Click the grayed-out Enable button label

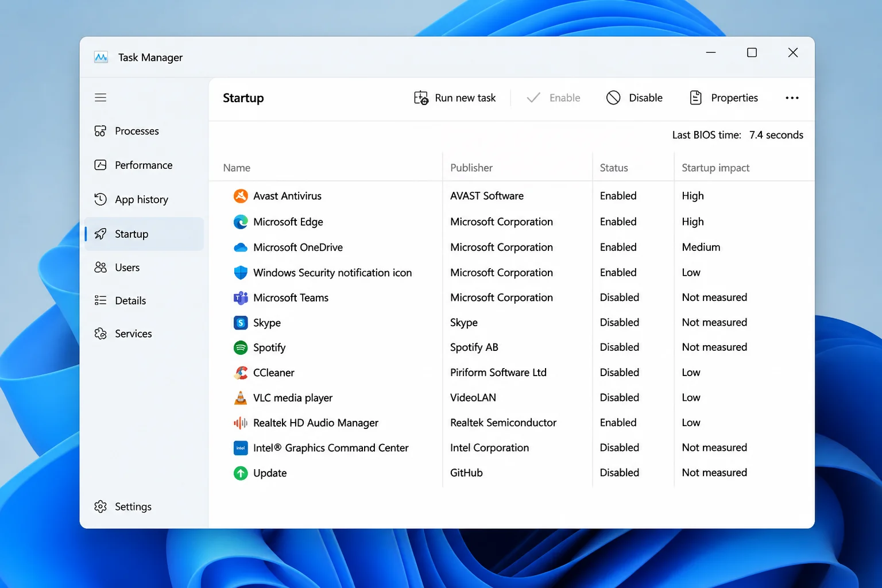564,98
